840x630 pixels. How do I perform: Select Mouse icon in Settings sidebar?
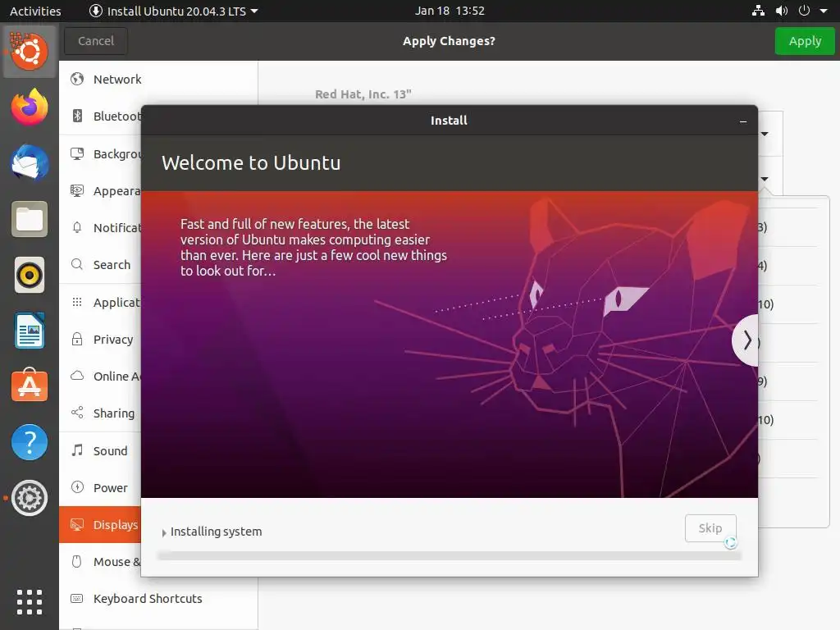pyautogui.click(x=77, y=561)
